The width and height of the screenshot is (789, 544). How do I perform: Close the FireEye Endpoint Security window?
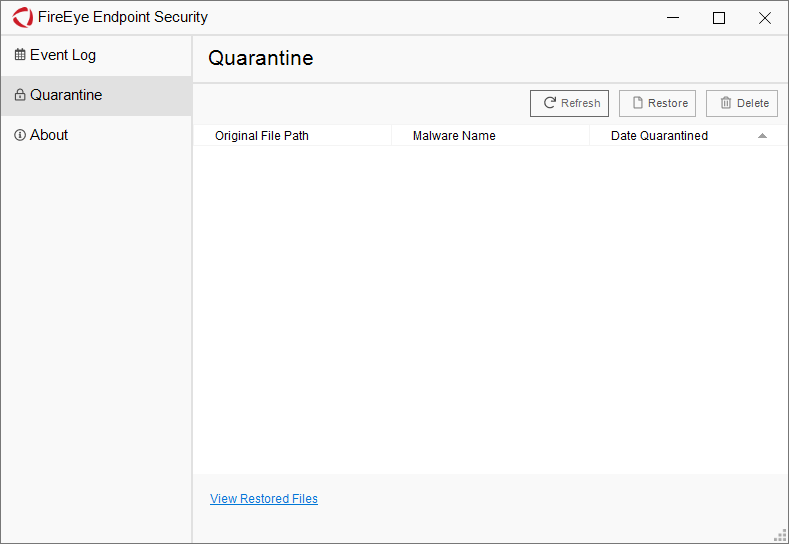tap(764, 18)
